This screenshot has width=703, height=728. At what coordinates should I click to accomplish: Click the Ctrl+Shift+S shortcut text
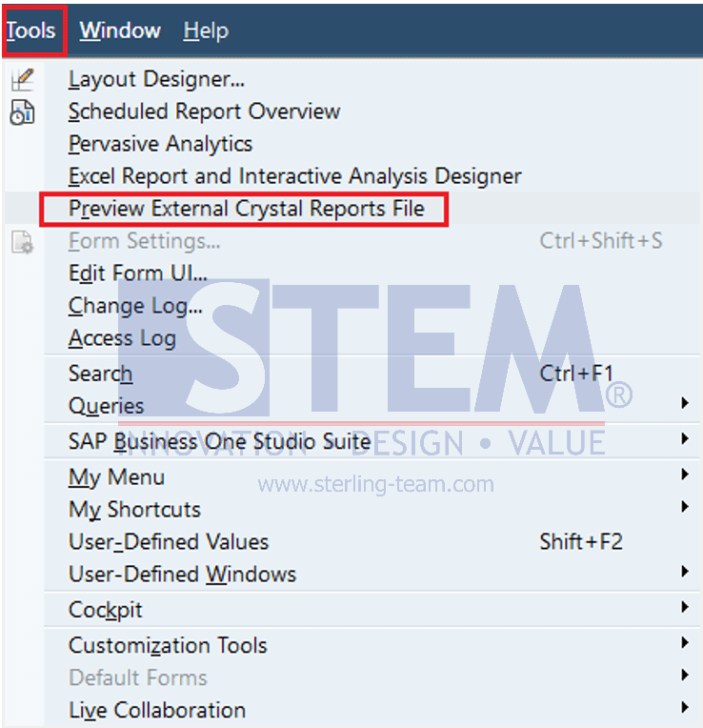point(601,241)
